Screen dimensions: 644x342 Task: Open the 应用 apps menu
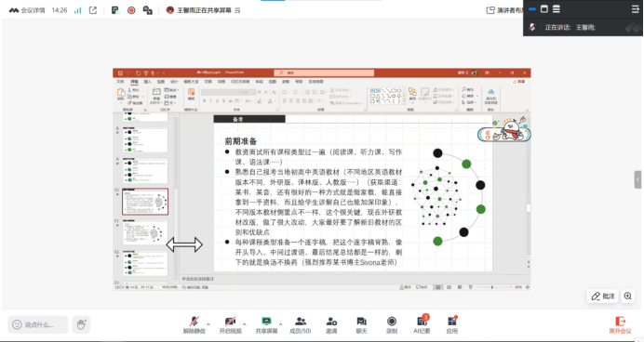point(451,324)
